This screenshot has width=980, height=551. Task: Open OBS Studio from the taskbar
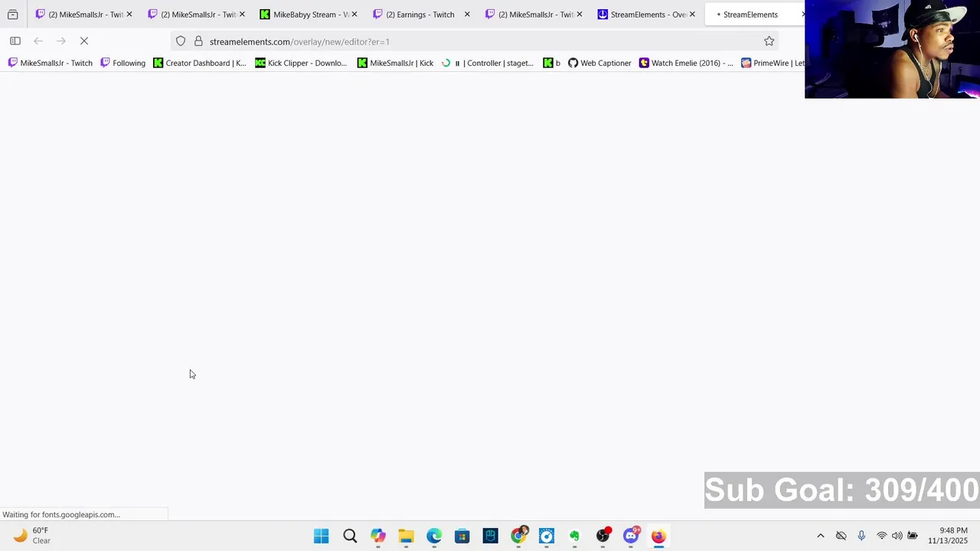[x=603, y=536]
